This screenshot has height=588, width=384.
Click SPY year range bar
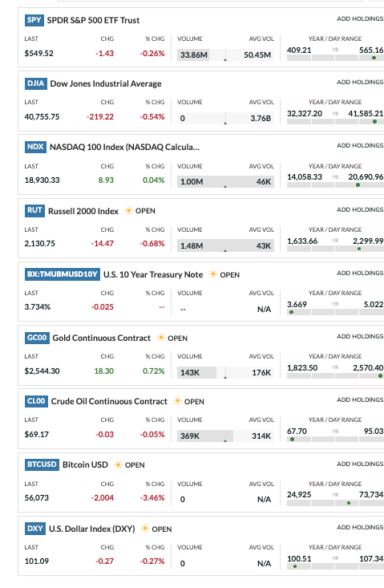coord(335,58)
